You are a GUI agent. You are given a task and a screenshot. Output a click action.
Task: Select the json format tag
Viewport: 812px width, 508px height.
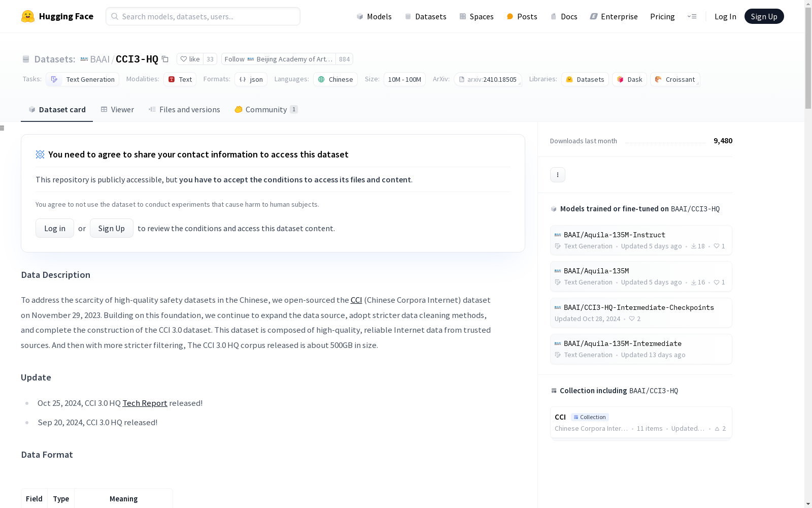coord(251,79)
